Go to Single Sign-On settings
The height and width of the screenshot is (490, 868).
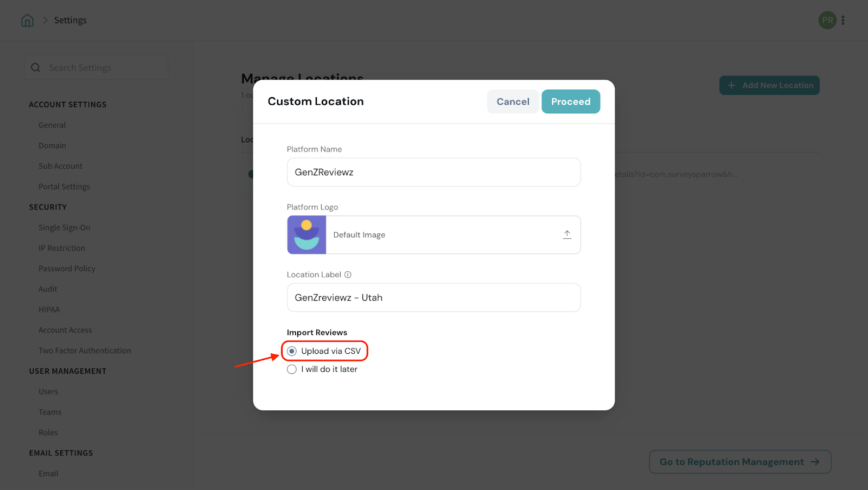[64, 227]
